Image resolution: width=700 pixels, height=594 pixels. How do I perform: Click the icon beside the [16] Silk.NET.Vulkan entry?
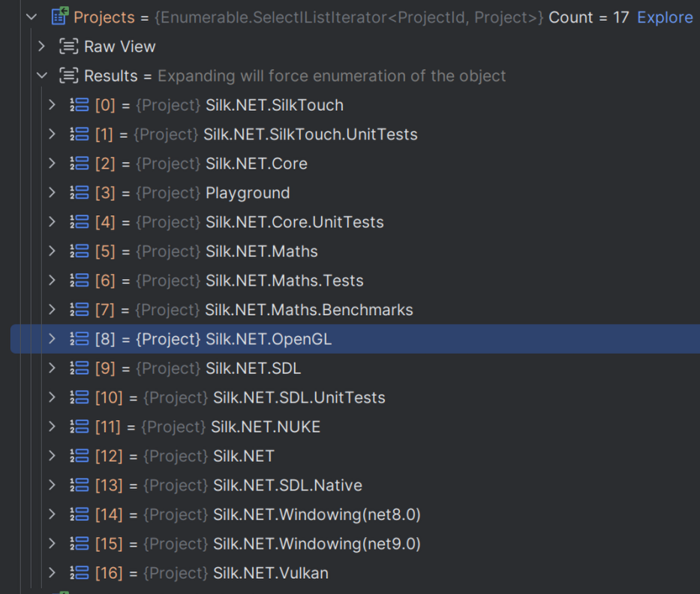coord(80,573)
